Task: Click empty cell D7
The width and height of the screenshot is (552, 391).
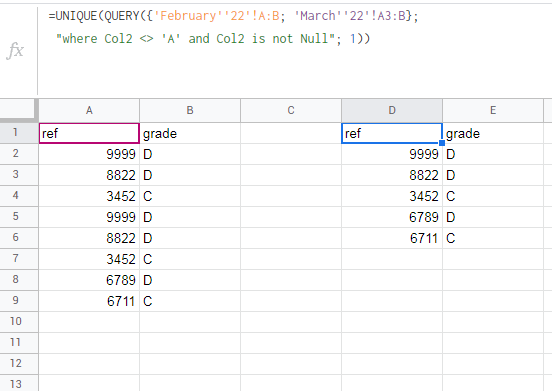Action: (392, 259)
